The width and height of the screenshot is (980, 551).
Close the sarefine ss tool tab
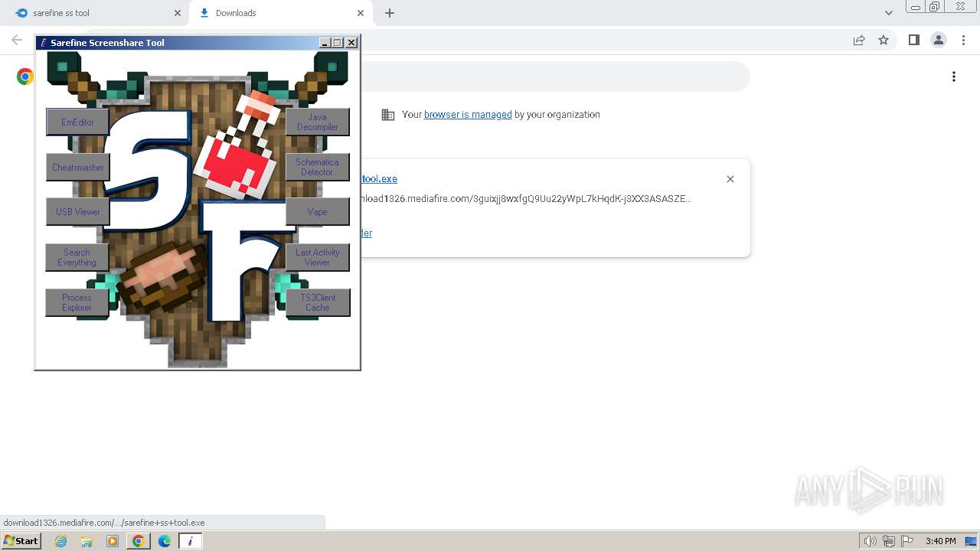tap(178, 13)
